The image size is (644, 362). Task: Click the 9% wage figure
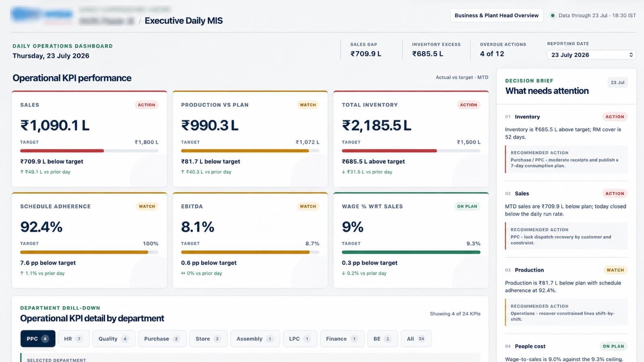(353, 227)
